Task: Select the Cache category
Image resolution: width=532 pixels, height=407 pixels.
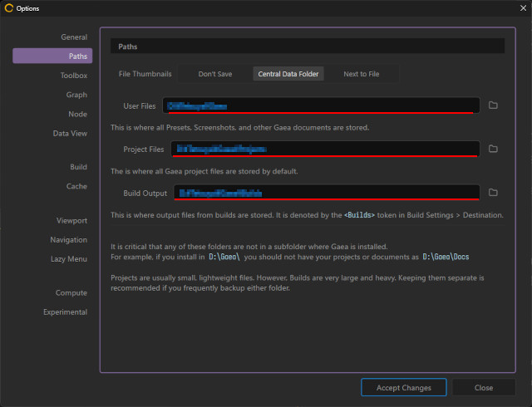Action: coord(76,186)
